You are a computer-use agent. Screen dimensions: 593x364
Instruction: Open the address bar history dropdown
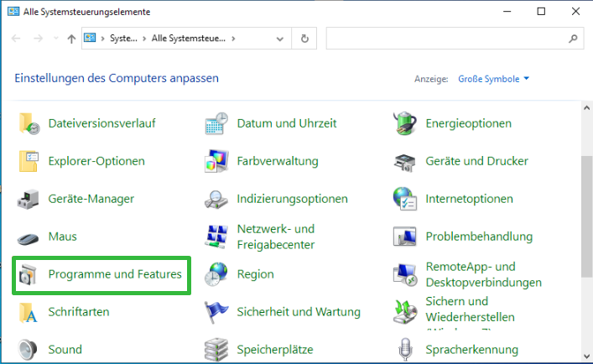coord(280,39)
